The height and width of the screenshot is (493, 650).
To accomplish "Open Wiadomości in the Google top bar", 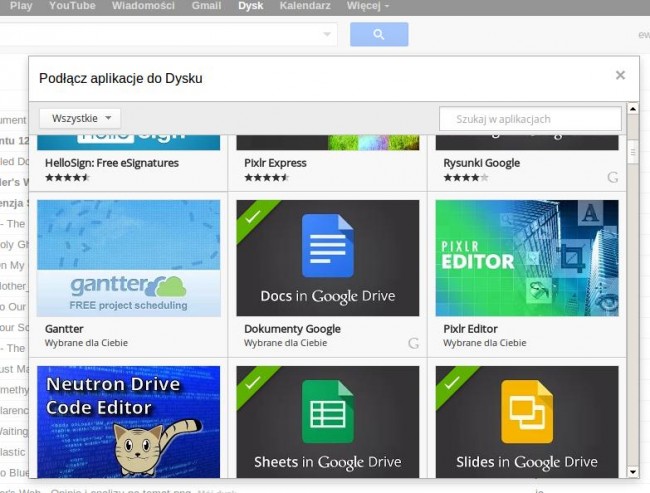I will pos(143,6).
